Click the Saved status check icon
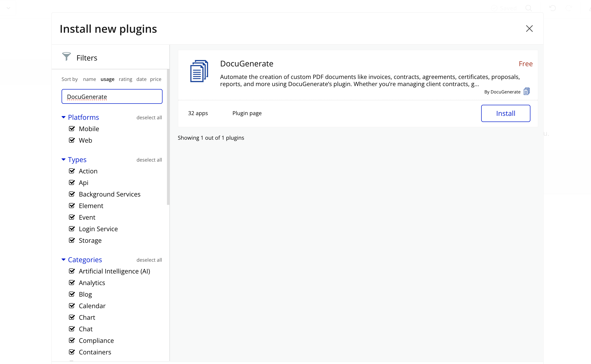Image resolution: width=591 pixels, height=364 pixels. click(494, 8)
